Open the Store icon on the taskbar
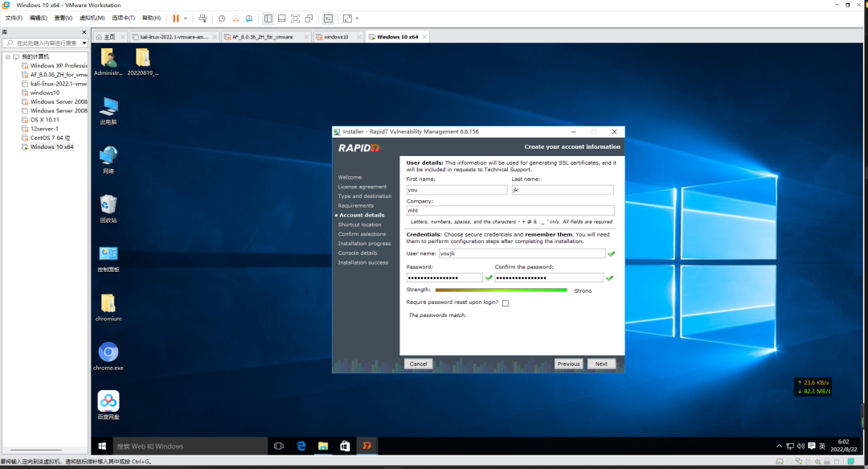Screen dimensions: 868x469 click(345, 446)
